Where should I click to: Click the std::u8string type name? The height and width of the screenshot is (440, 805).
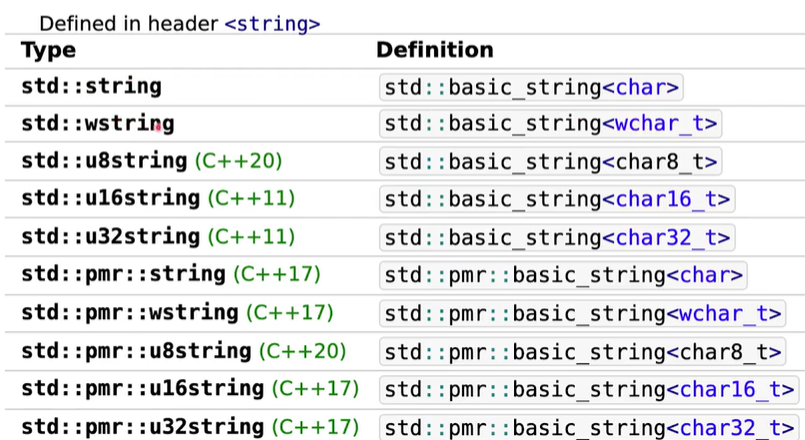coord(104,161)
